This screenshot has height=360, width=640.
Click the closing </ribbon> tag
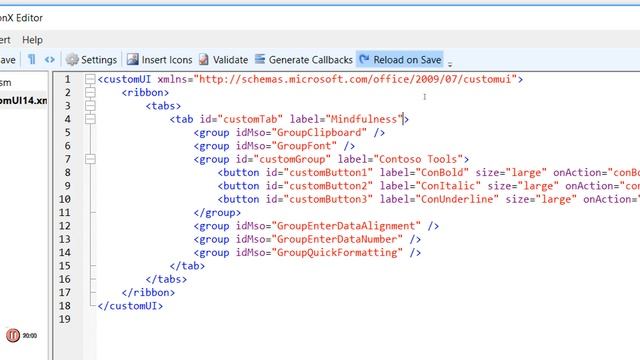pos(148,293)
